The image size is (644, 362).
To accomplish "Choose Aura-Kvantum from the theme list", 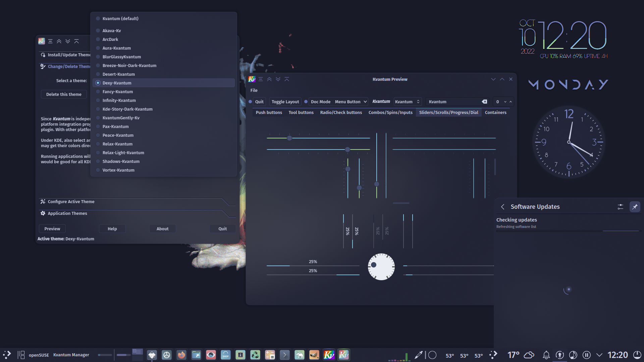I will pos(164,48).
